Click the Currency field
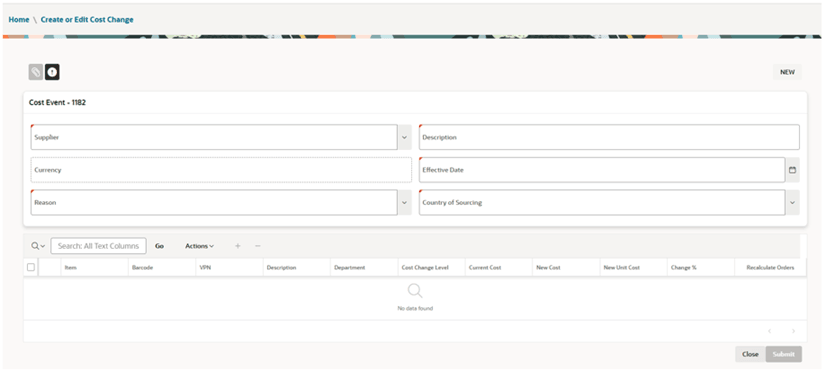Image resolution: width=826 pixels, height=370 pixels. [221, 170]
